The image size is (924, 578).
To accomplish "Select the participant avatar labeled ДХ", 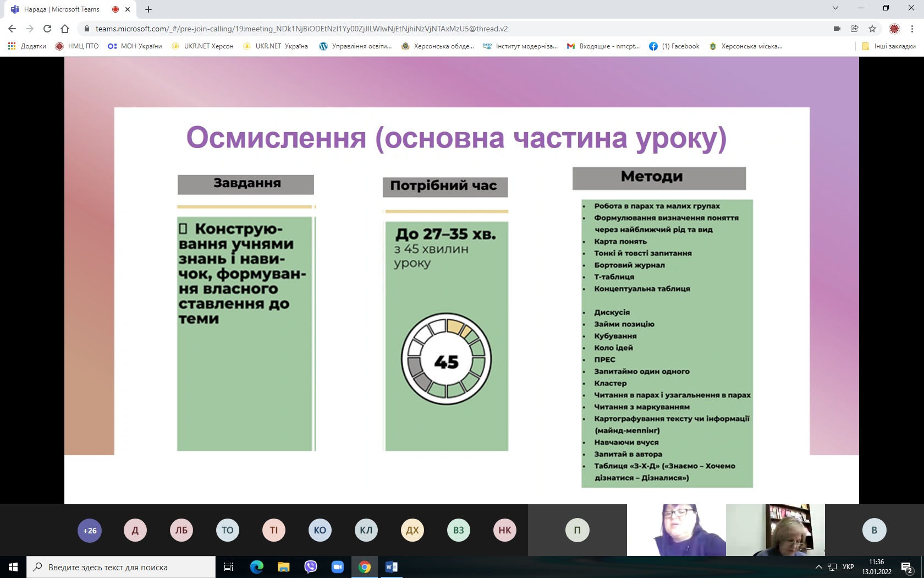I will pyautogui.click(x=413, y=531).
